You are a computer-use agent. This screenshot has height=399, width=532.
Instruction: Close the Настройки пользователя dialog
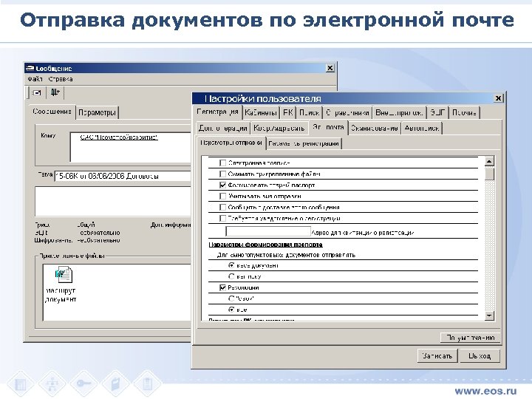(x=498, y=98)
